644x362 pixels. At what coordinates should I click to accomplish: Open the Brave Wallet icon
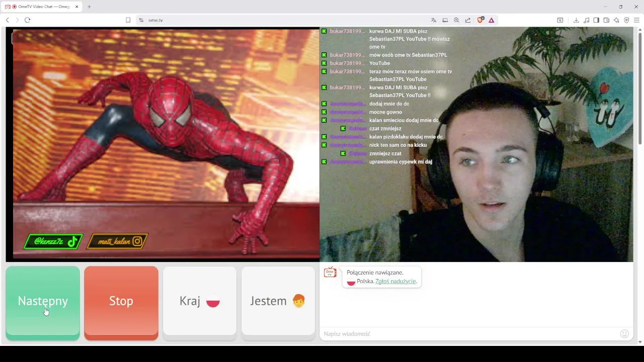606,20
